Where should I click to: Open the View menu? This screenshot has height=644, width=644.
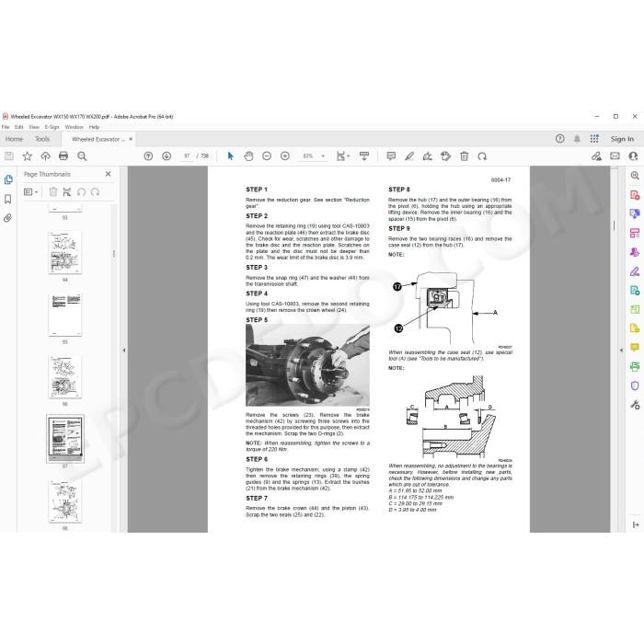click(x=34, y=127)
